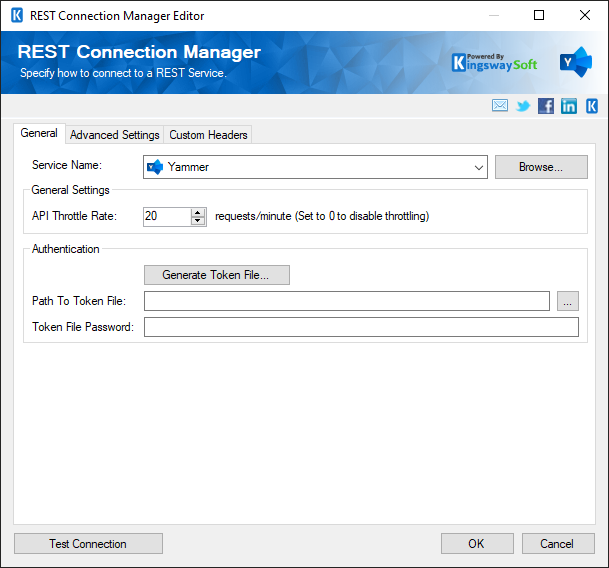Open the LinkedIn icon link
This screenshot has height=568, width=609.
point(569,106)
